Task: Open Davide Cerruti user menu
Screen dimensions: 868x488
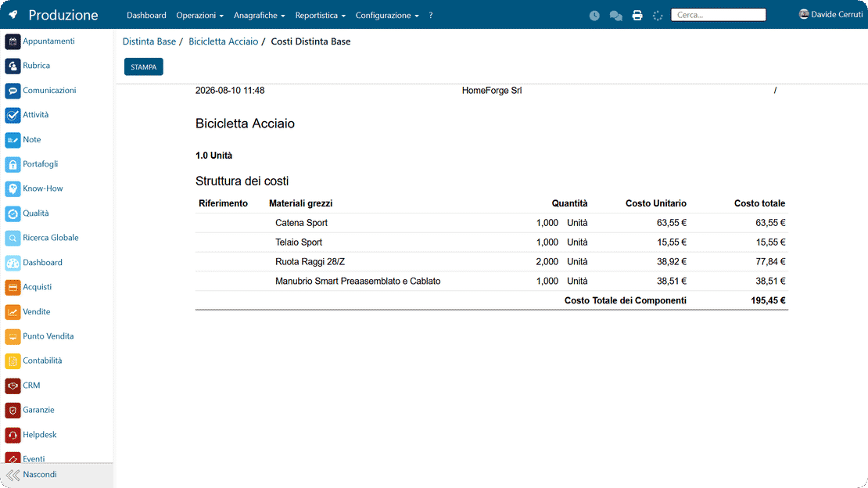Action: pos(831,14)
